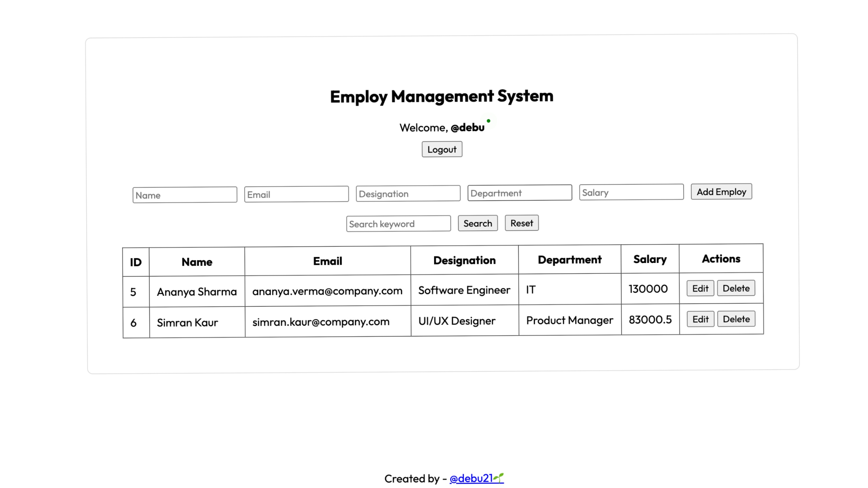The image size is (868, 488).
Task: Edit Ananya Sharma's record
Action: click(x=700, y=288)
